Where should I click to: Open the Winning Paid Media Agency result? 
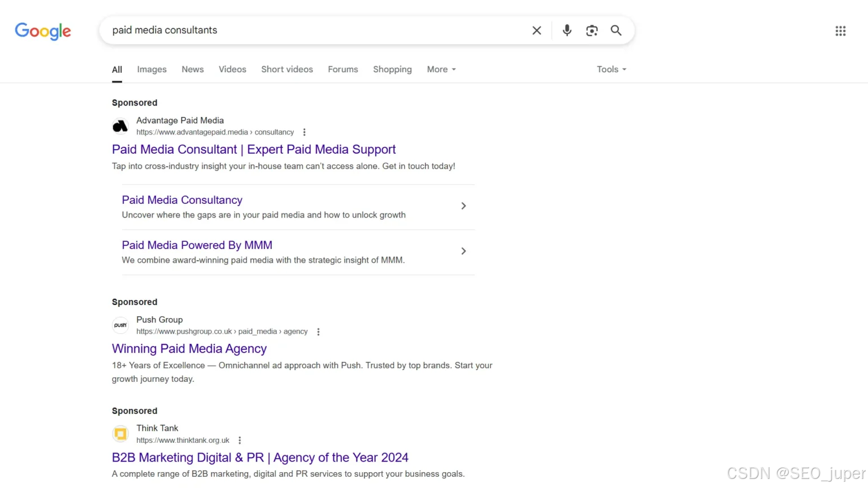pos(189,349)
